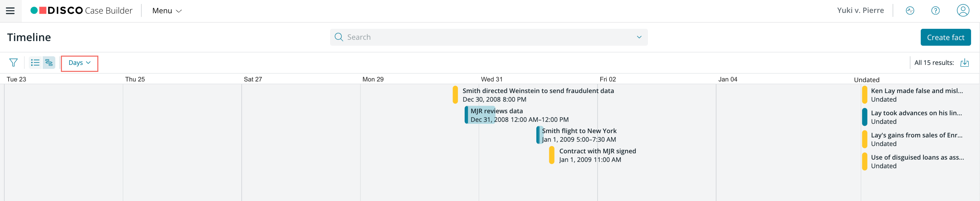Open the filter icon in the toolbar
The width and height of the screenshot is (980, 201).
click(13, 62)
